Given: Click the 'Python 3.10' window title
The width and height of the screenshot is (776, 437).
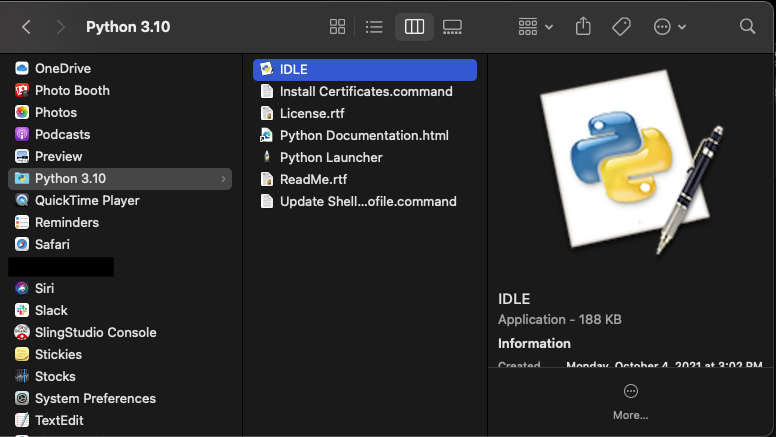Looking at the screenshot, I should pyautogui.click(x=128, y=27).
